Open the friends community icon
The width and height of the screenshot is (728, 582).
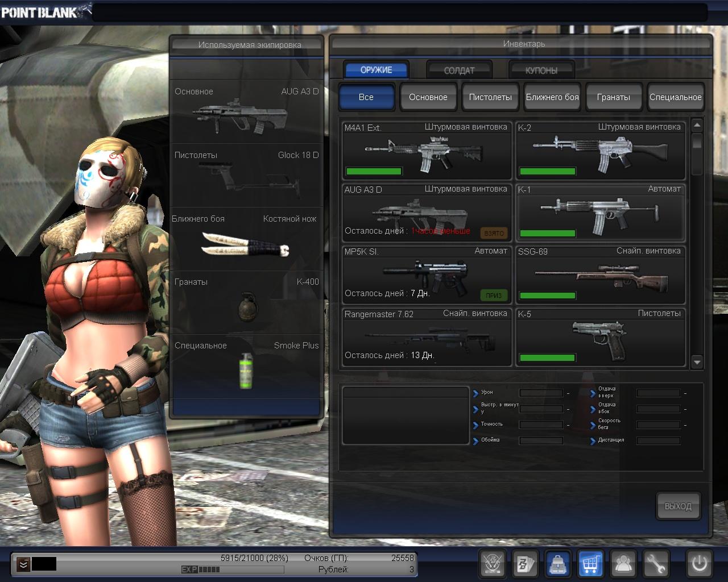pos(624,564)
